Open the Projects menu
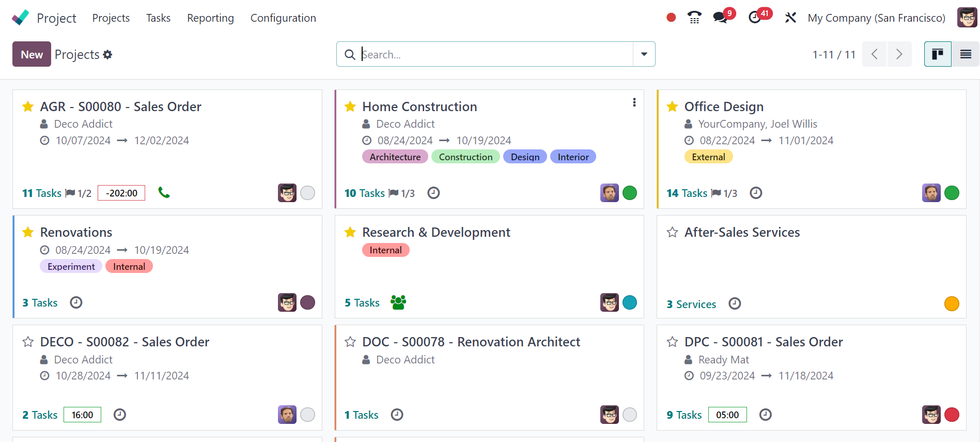Viewport: 980px width, 442px height. click(x=111, y=18)
